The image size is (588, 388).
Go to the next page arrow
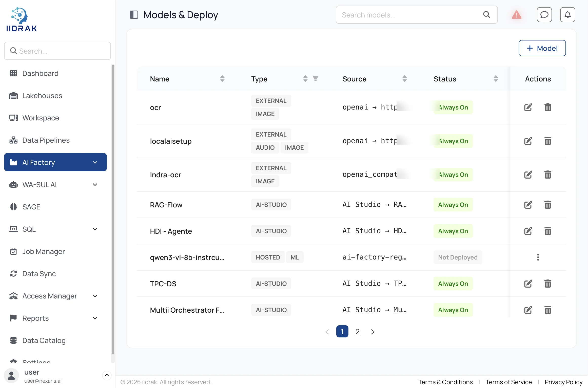tap(373, 331)
